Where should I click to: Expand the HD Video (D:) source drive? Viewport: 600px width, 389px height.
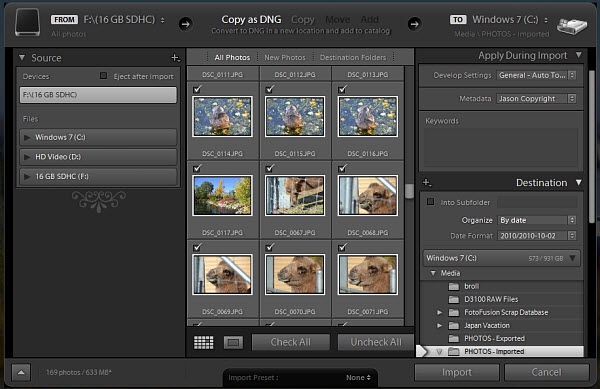coord(27,157)
